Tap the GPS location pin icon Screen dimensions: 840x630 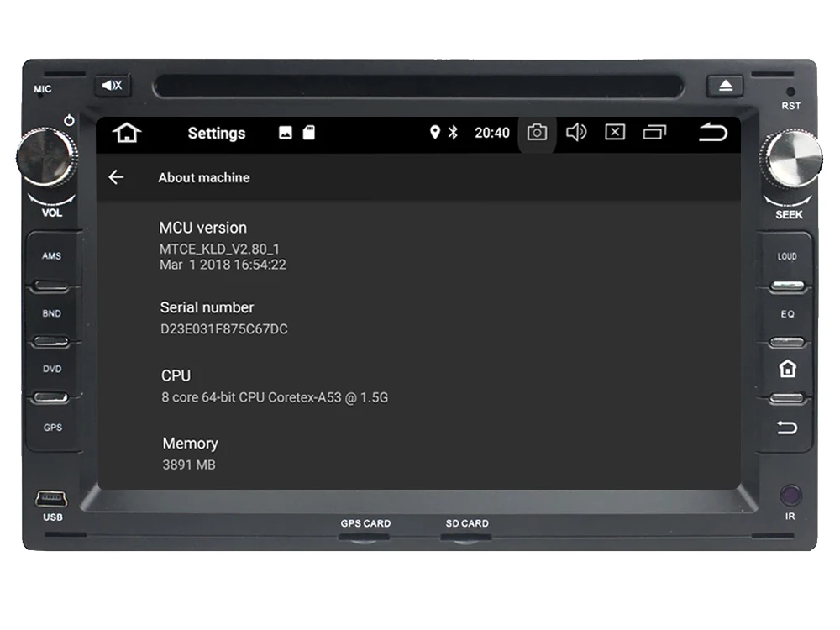pyautogui.click(x=435, y=133)
